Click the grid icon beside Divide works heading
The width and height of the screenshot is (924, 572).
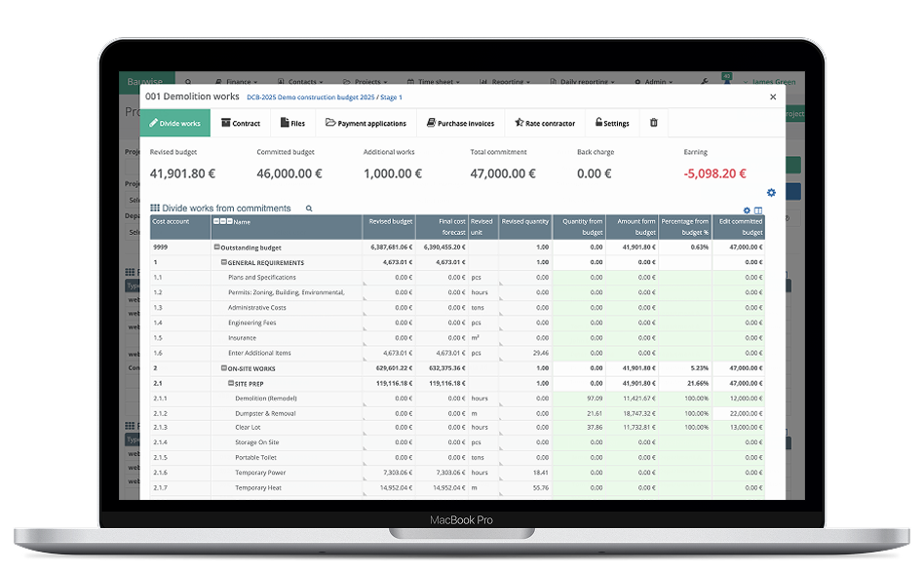[155, 209]
